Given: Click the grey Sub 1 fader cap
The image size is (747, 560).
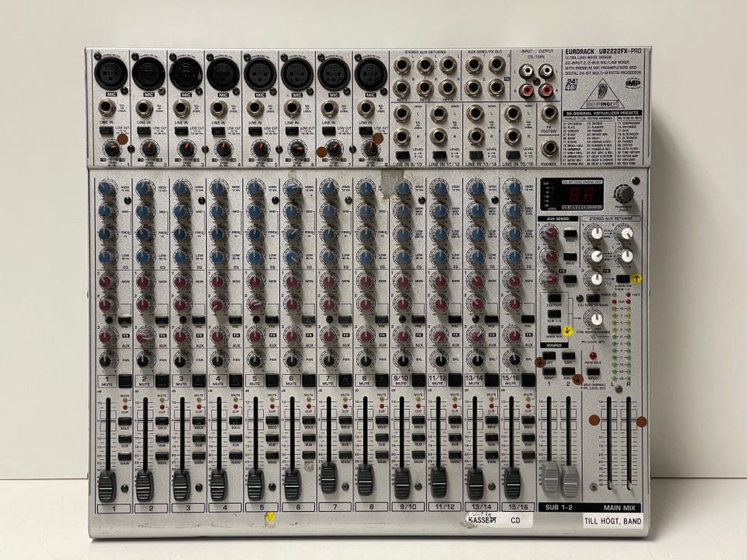Looking at the screenshot, I should coord(550,477).
